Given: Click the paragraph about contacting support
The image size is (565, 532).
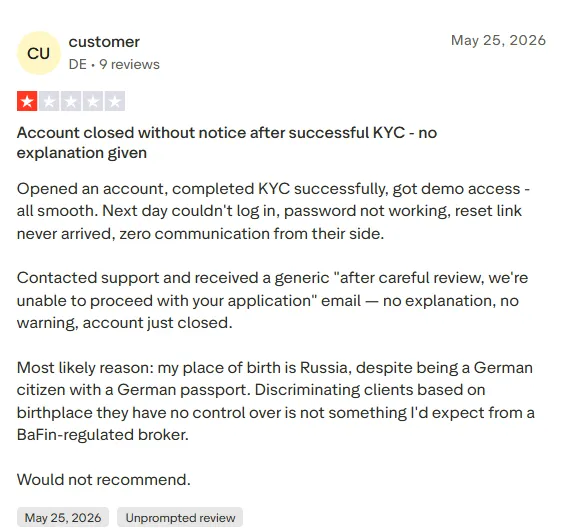Looking at the screenshot, I should [x=272, y=300].
